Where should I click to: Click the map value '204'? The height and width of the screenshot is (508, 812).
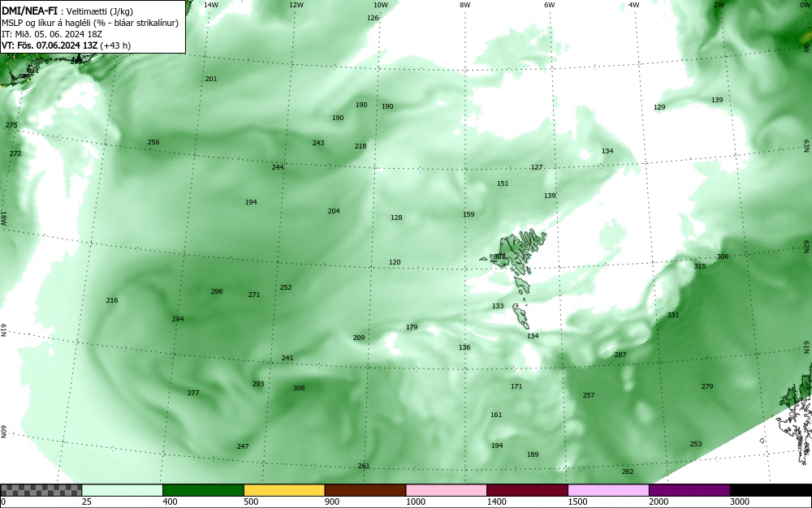coord(334,211)
